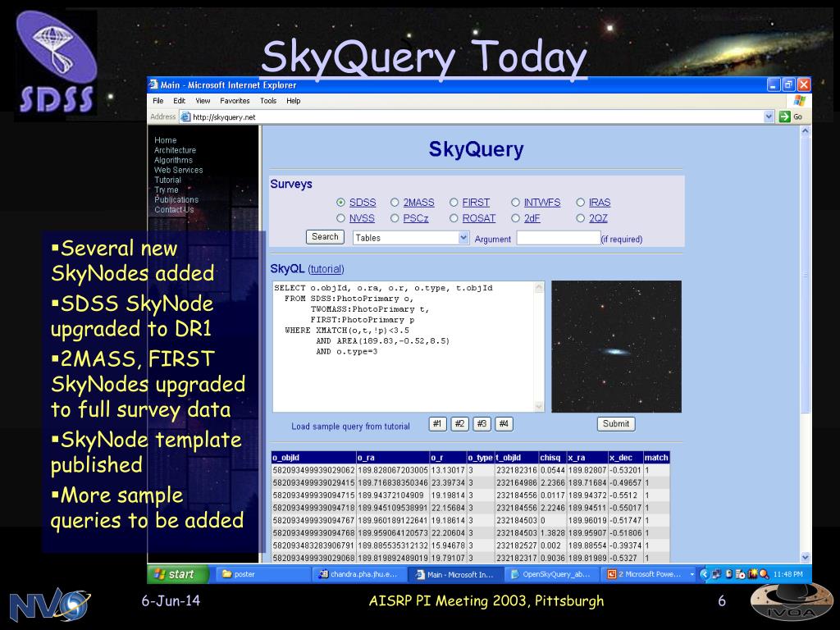
Task: Click the Windows start button
Action: coord(178,573)
